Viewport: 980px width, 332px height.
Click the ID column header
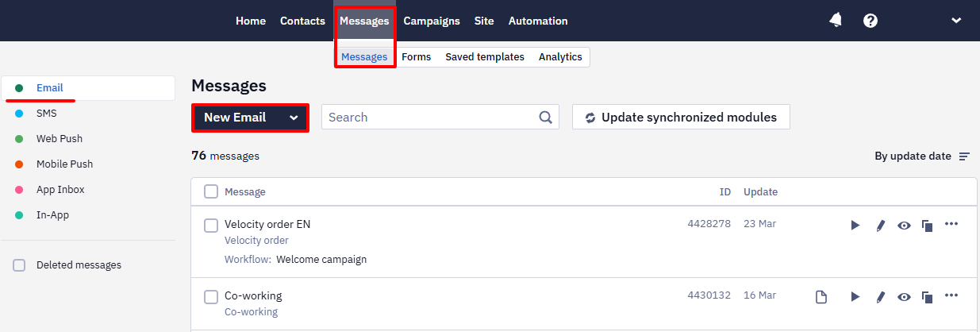tap(725, 191)
